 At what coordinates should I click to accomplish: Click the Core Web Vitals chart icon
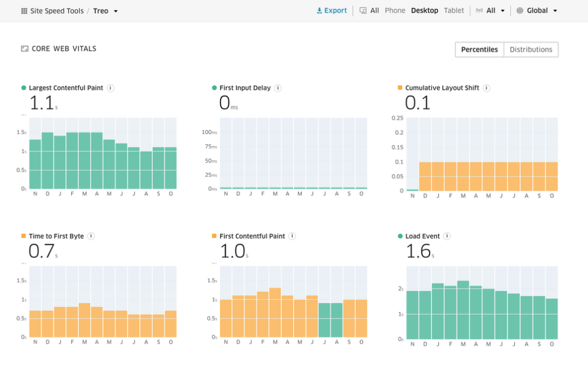point(25,49)
